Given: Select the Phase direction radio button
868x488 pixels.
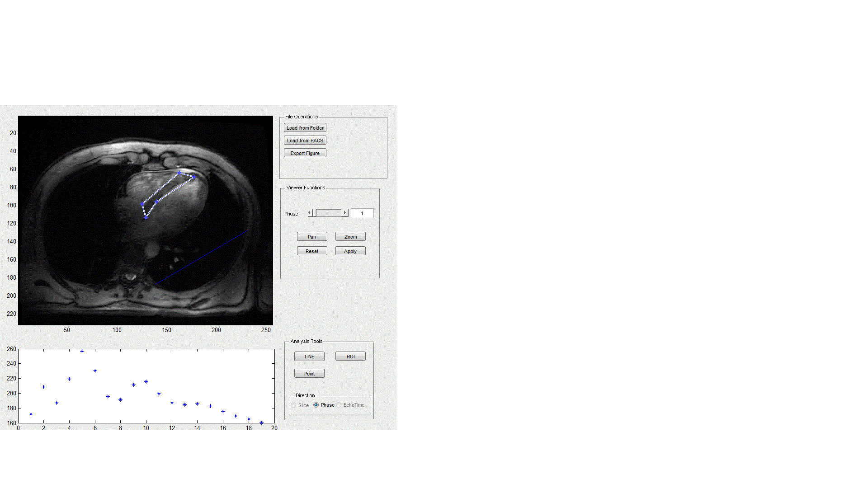Looking at the screenshot, I should pos(316,405).
